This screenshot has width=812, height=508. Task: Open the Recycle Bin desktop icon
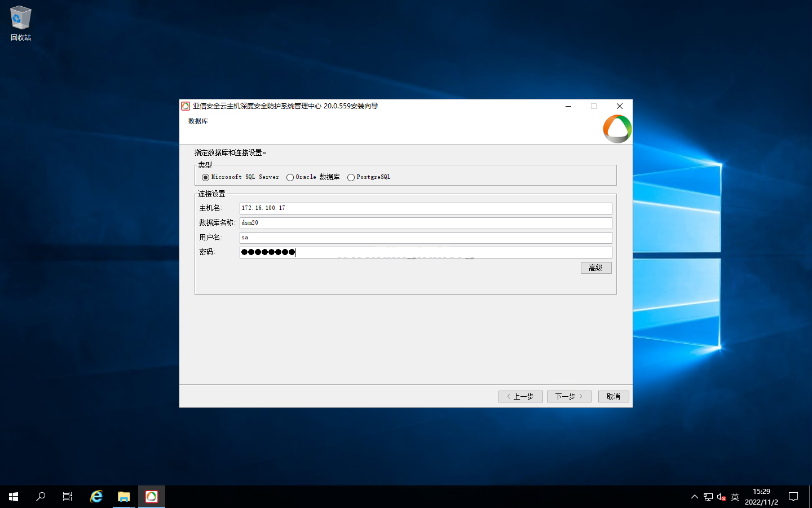tap(20, 23)
